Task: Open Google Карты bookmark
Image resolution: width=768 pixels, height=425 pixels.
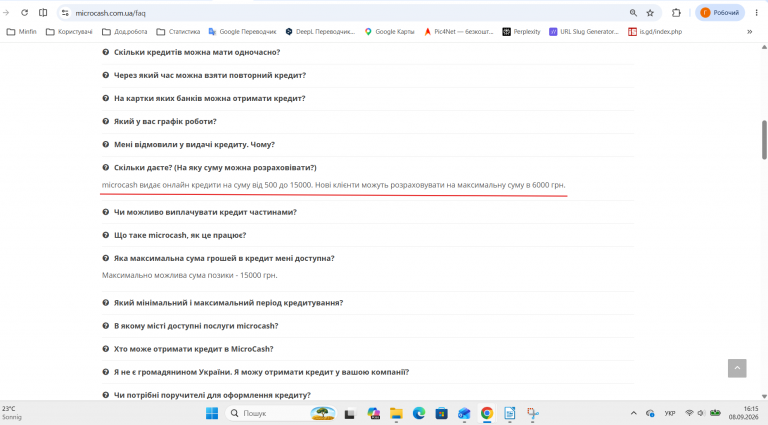Action: [x=389, y=31]
